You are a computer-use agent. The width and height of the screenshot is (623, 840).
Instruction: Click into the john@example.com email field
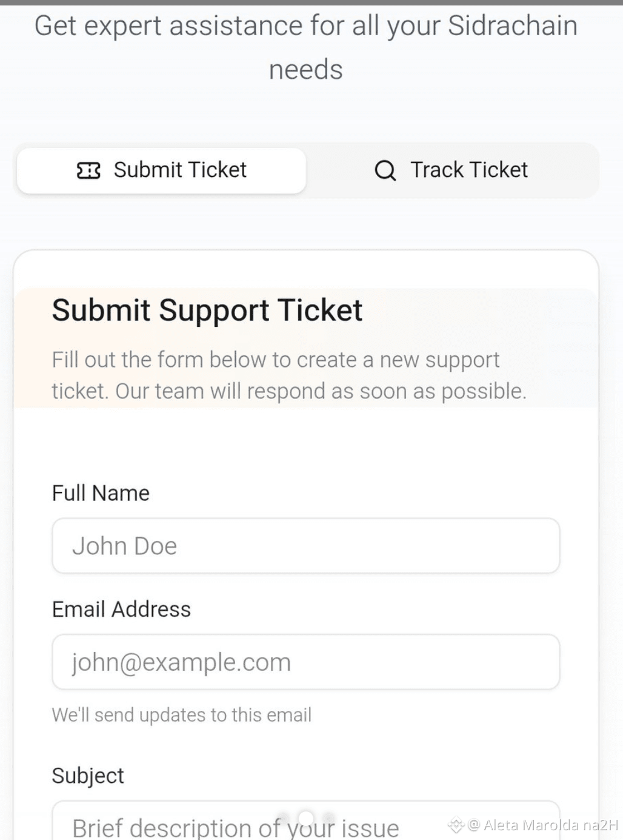point(306,662)
